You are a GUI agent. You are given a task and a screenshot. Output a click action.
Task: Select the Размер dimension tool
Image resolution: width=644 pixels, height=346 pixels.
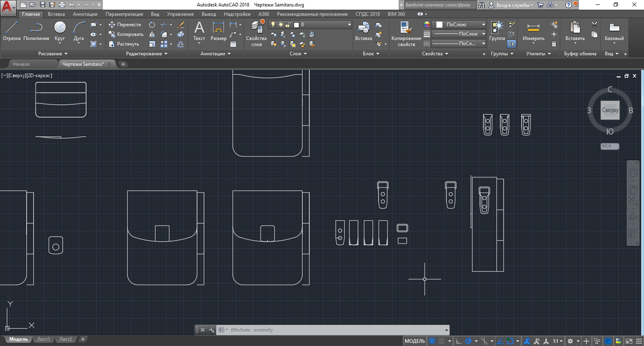point(218,31)
